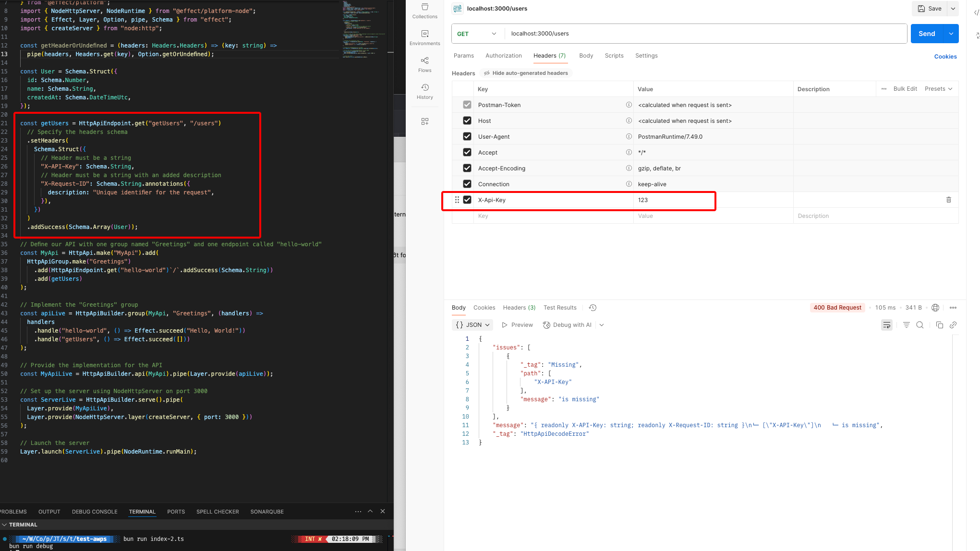Image resolution: width=980 pixels, height=551 pixels.
Task: Toggle the wrap lines icon in response
Action: (x=886, y=325)
